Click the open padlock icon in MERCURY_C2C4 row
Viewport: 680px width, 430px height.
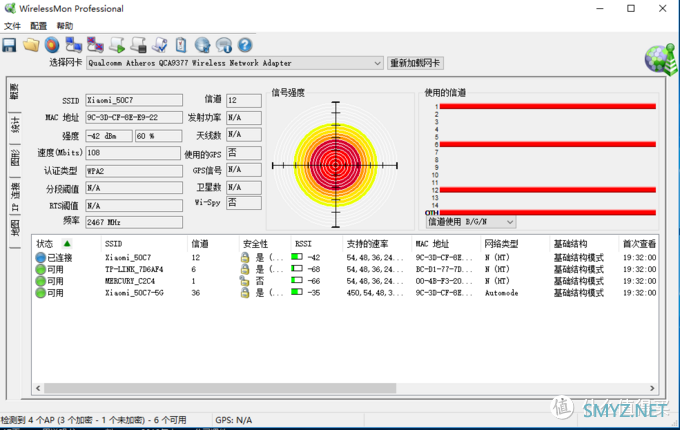(x=244, y=281)
